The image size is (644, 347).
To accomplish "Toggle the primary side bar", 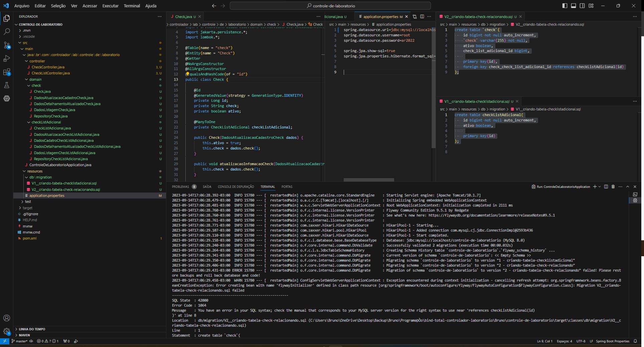I will click(565, 6).
